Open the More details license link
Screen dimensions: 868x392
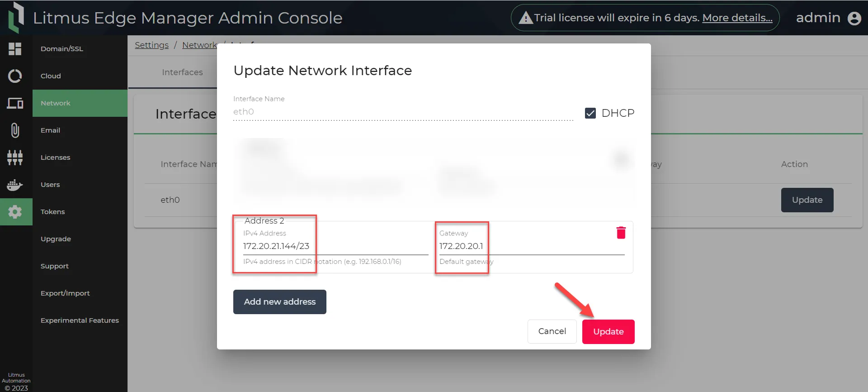737,18
